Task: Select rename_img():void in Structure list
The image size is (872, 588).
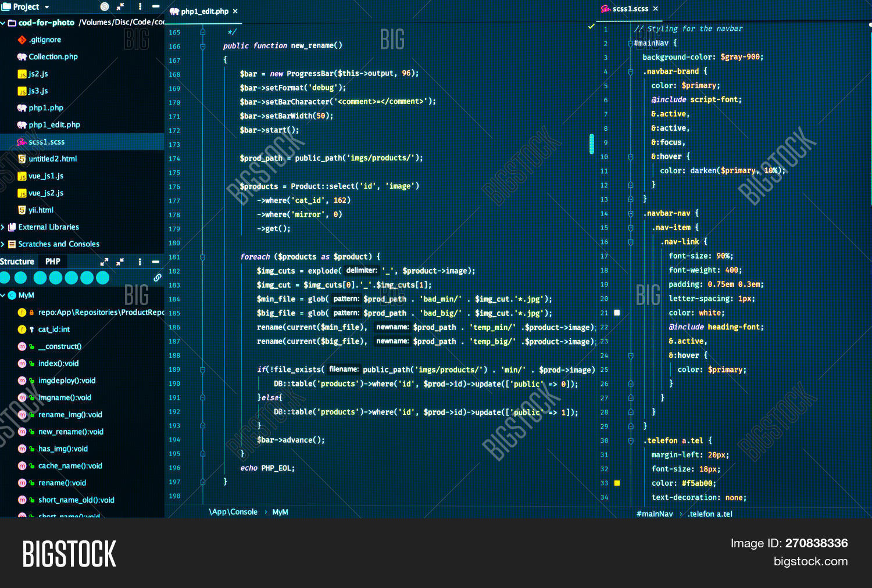Action: point(70,414)
